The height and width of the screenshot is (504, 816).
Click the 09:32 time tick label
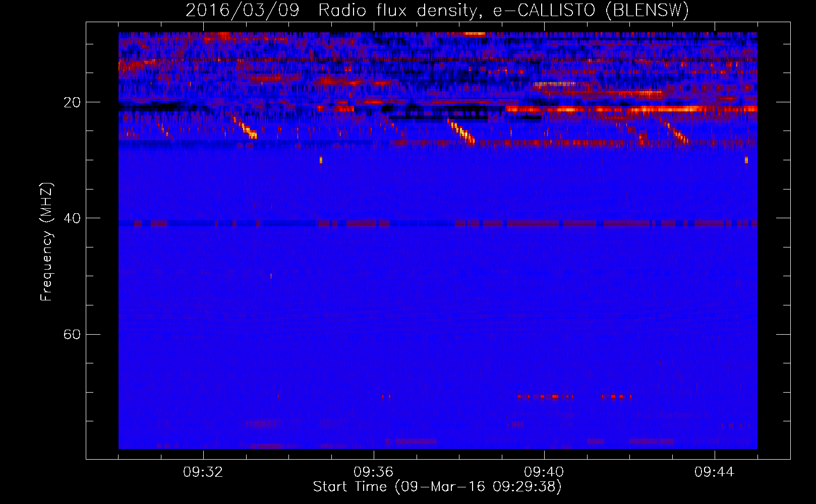(x=203, y=472)
